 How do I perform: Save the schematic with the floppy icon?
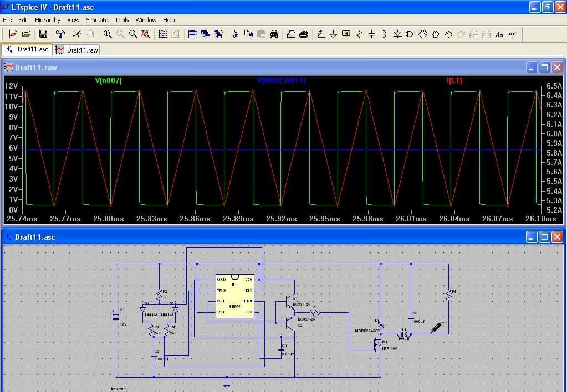[x=43, y=34]
